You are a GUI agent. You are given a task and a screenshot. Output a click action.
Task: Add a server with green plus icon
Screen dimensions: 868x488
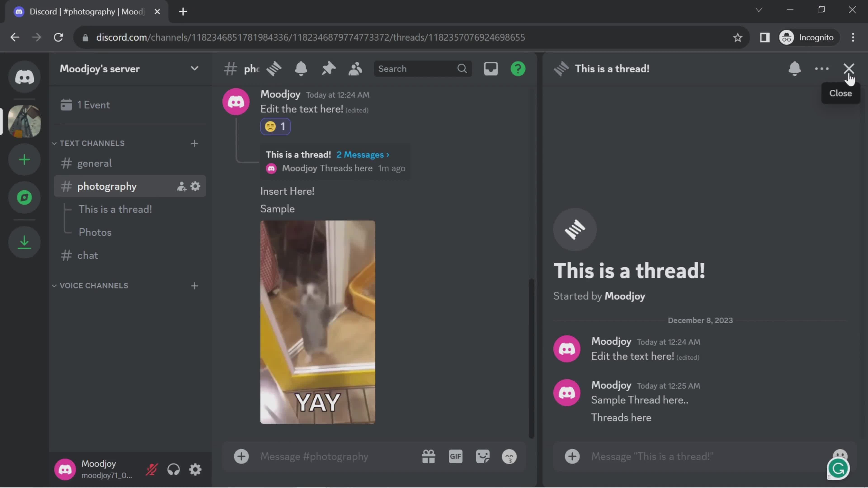pos(24,160)
